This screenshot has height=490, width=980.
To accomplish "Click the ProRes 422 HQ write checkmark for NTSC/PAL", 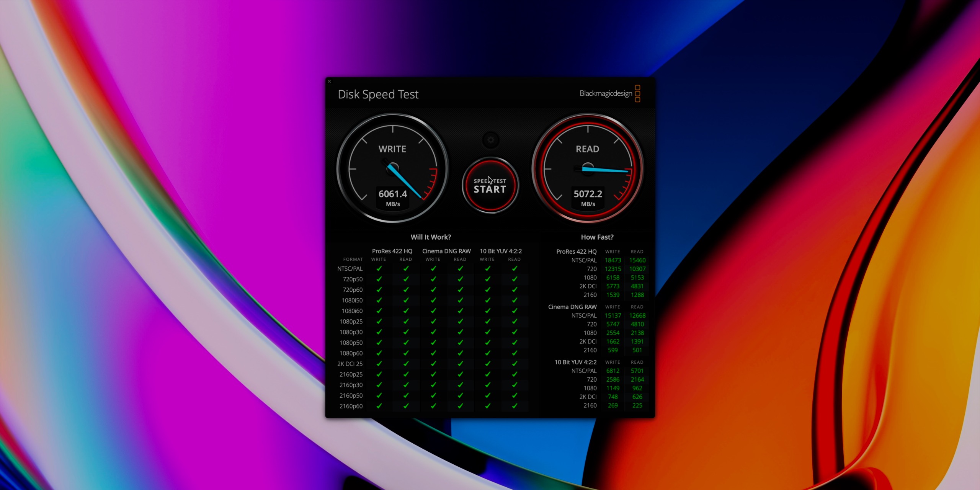I will (x=379, y=269).
